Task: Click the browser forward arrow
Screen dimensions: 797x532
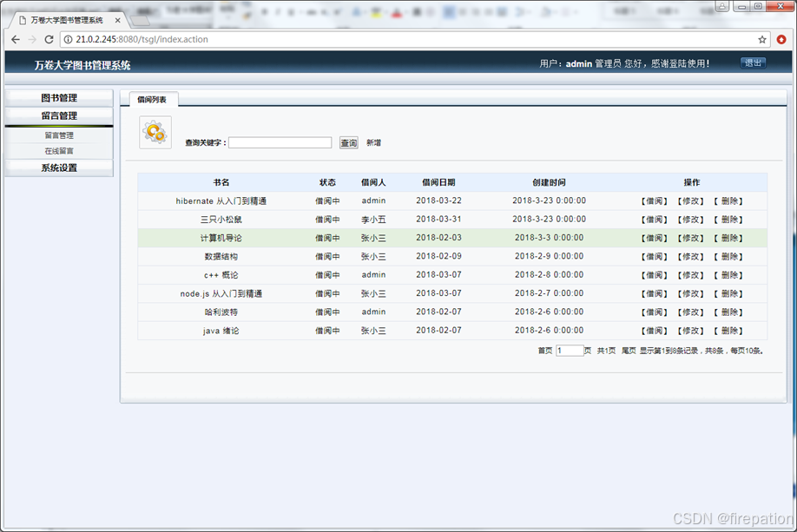Action: tap(32, 40)
